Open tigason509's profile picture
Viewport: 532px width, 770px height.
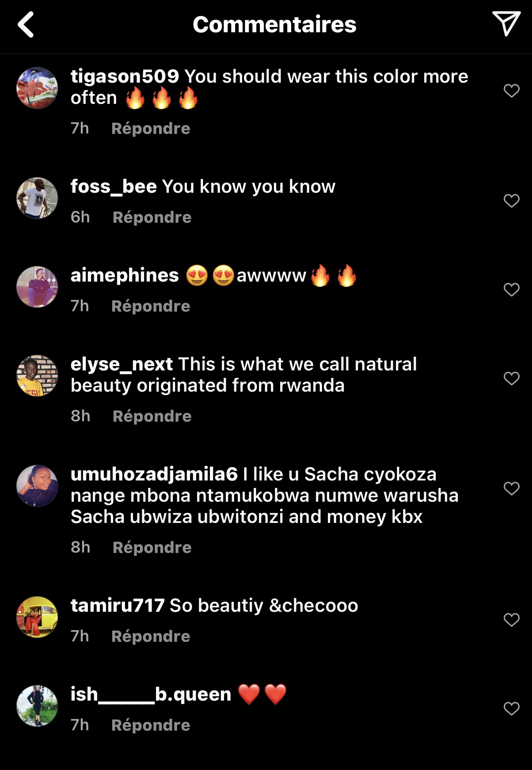[37, 88]
